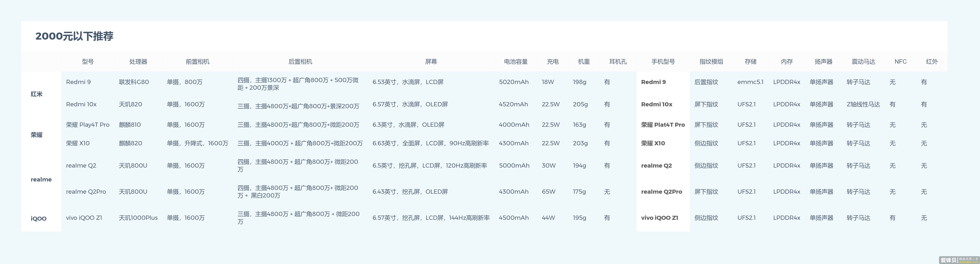
Task: Click the 后置指纹 fingerprint cell
Action: (x=706, y=82)
